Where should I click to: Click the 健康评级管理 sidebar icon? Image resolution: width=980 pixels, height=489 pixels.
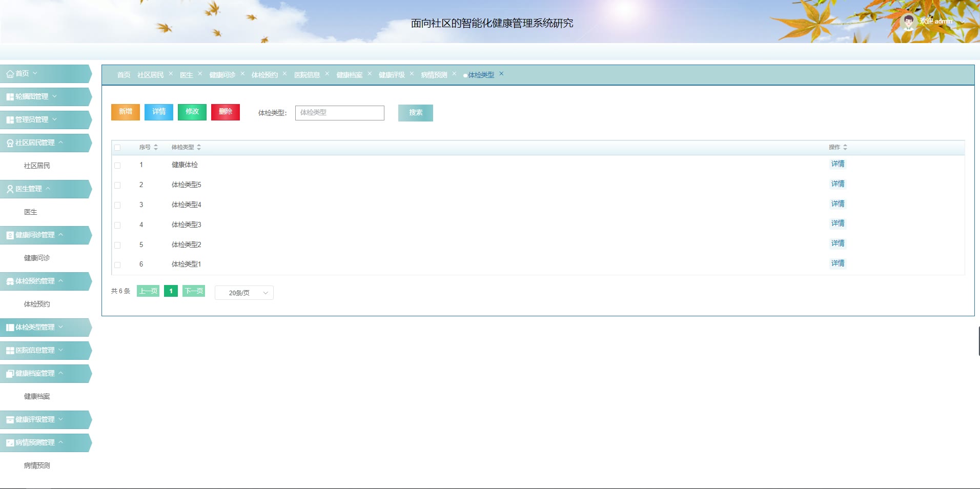pyautogui.click(x=10, y=420)
